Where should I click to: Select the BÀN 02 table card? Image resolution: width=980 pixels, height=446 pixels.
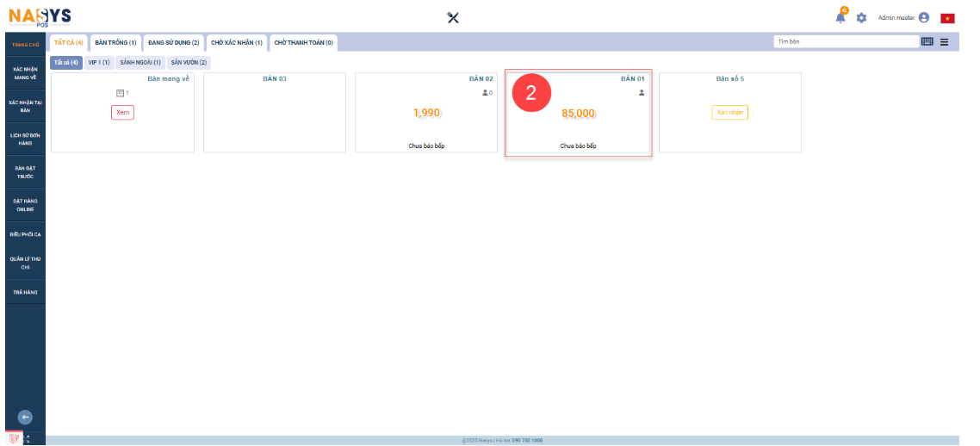426,113
